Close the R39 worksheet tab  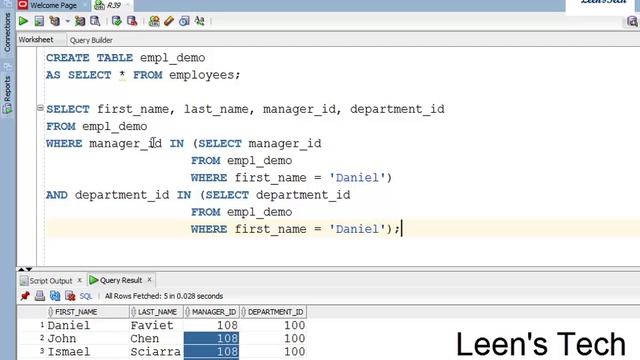(x=128, y=5)
